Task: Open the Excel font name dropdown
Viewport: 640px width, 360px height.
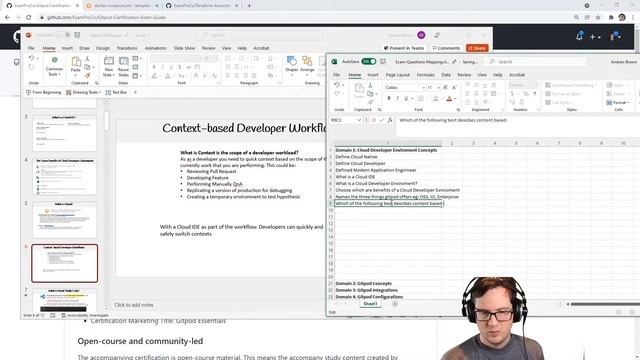Action: coord(423,87)
